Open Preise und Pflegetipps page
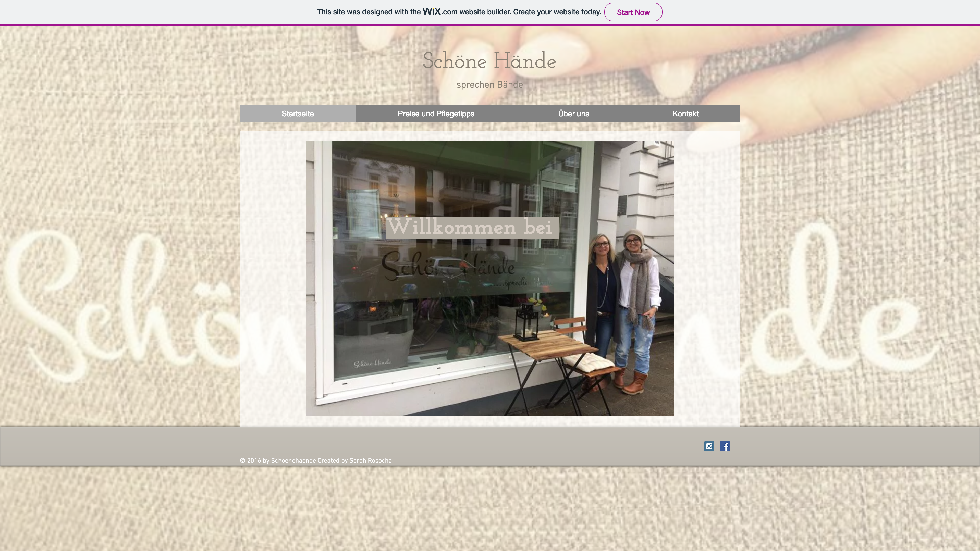 (436, 114)
